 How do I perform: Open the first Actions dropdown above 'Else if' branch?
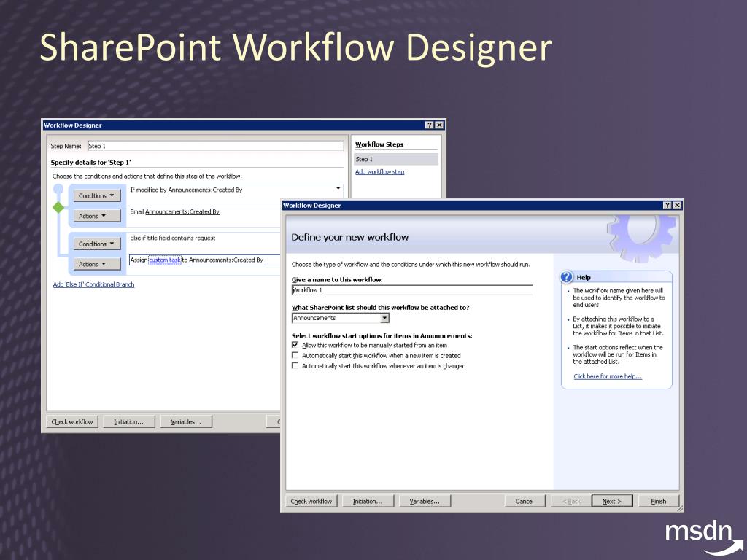97,216
